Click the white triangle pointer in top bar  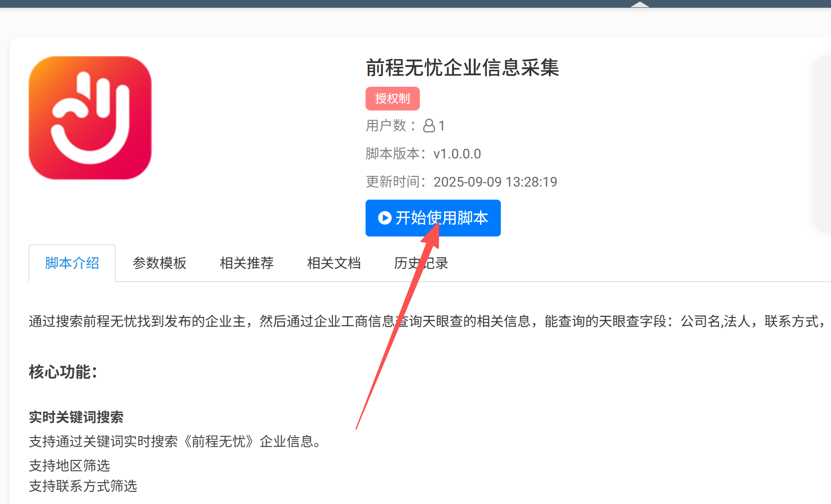click(x=639, y=4)
